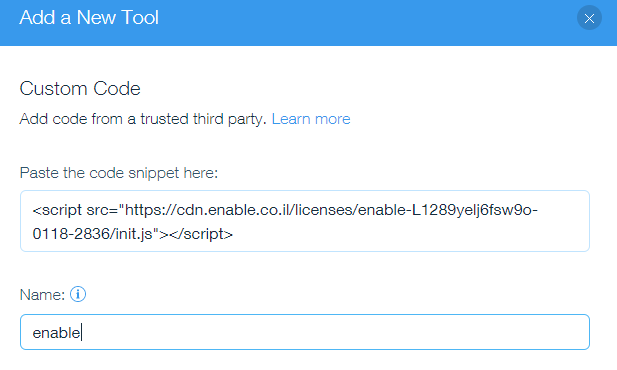Click the trusted third party description text
This screenshot has height=370, width=617.
[x=143, y=119]
